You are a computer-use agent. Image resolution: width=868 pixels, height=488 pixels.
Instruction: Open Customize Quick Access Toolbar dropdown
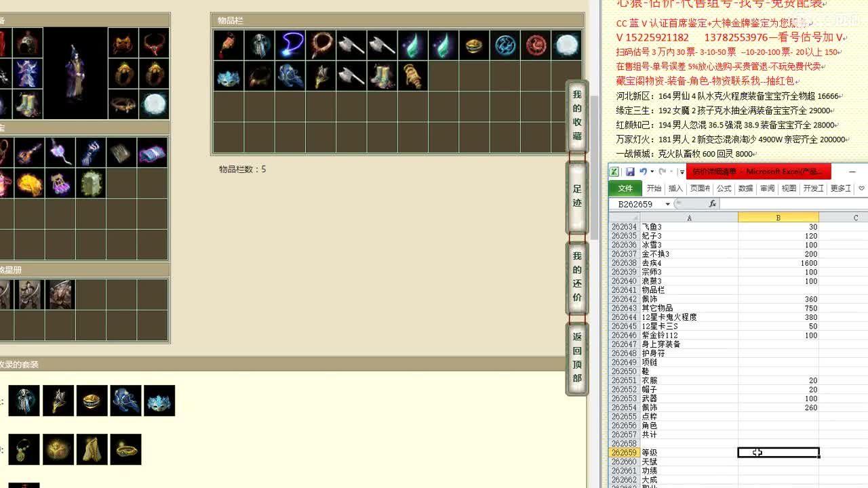click(682, 172)
